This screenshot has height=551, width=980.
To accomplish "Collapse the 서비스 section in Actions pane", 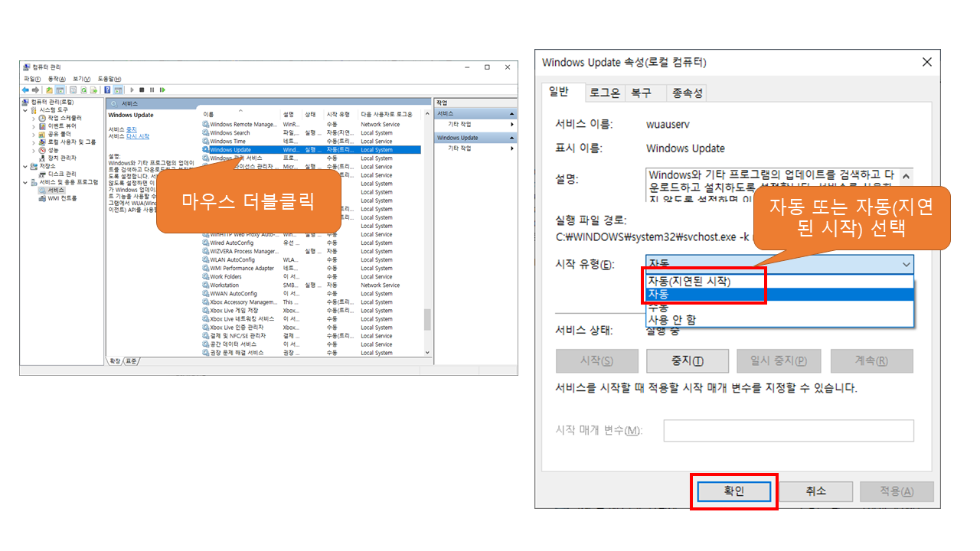I will pyautogui.click(x=512, y=113).
